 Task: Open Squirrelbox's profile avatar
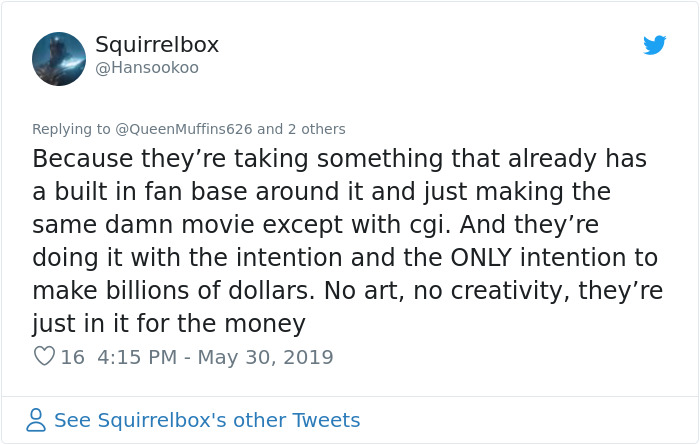tap(59, 58)
